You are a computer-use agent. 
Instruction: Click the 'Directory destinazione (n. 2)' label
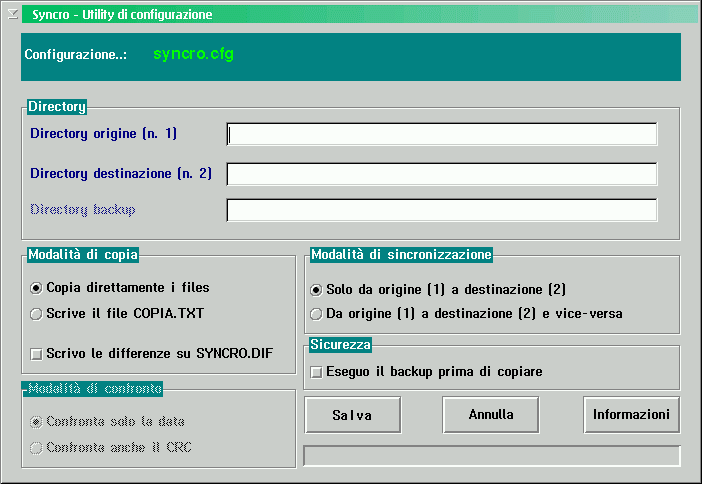(120, 174)
